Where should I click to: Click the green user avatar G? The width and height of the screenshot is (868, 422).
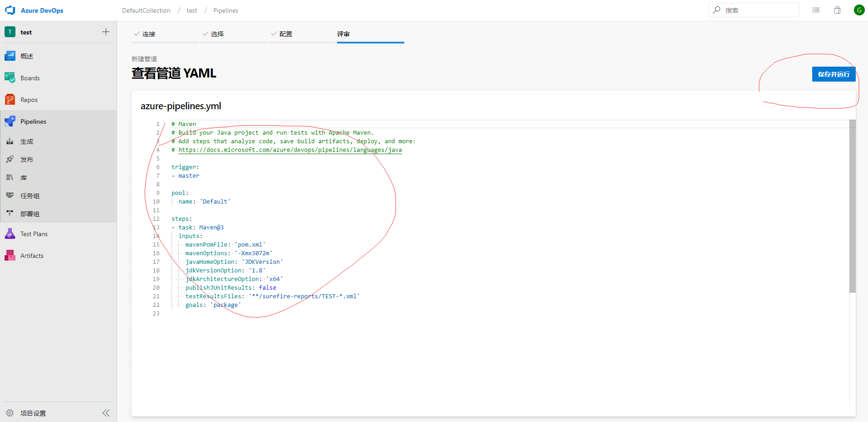click(859, 10)
